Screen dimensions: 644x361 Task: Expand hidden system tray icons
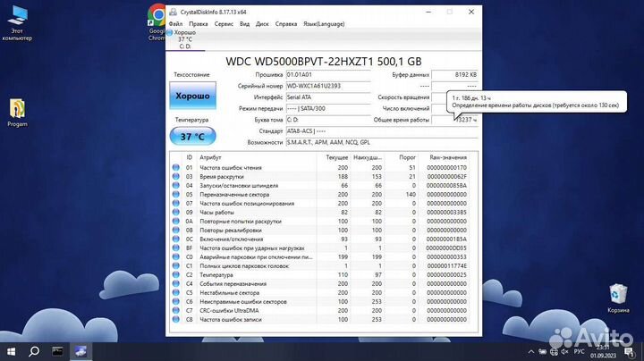[531, 351]
